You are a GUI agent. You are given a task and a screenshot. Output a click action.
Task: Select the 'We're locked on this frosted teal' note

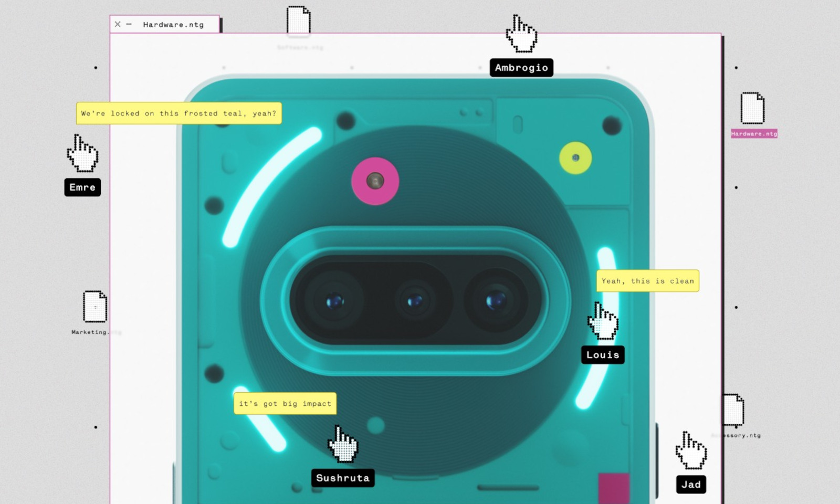[x=178, y=113]
